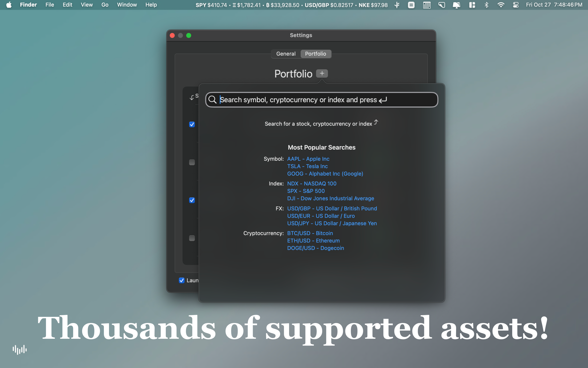
Task: Click the SPY $410.74 ticker item
Action: [x=211, y=5]
